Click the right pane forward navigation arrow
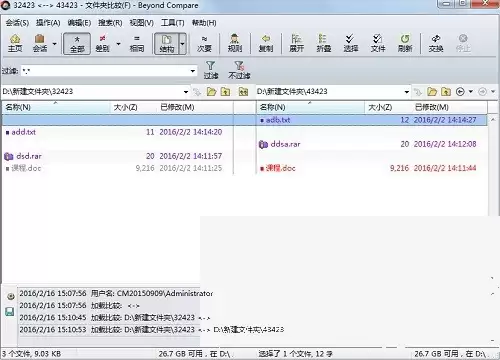Screen dimensions: 500x360 pos(482,92)
